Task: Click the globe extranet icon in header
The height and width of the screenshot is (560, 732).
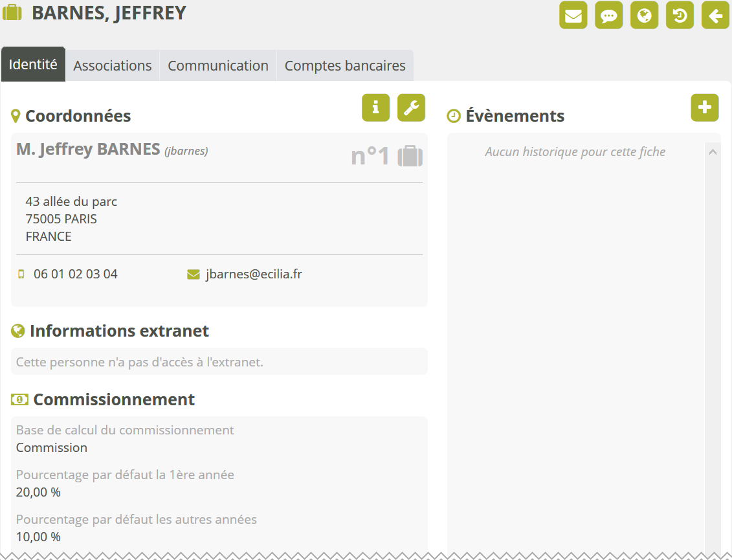Action: pyautogui.click(x=644, y=16)
